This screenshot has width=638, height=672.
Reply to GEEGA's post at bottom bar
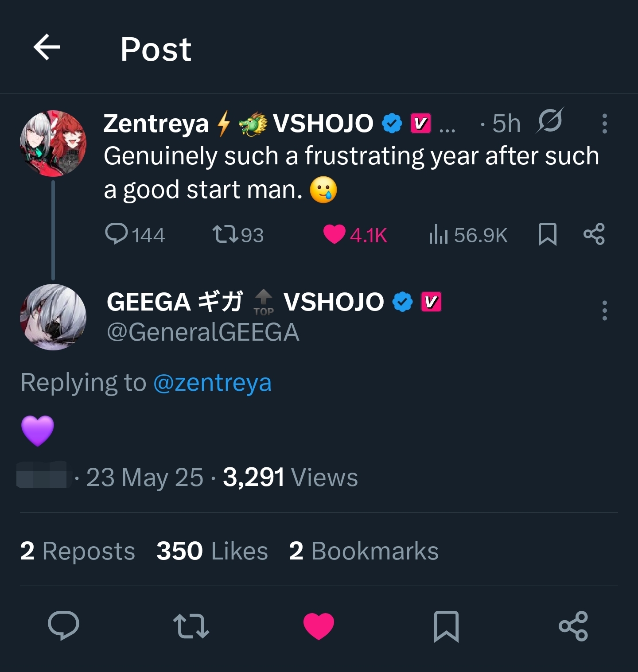pyautogui.click(x=63, y=625)
